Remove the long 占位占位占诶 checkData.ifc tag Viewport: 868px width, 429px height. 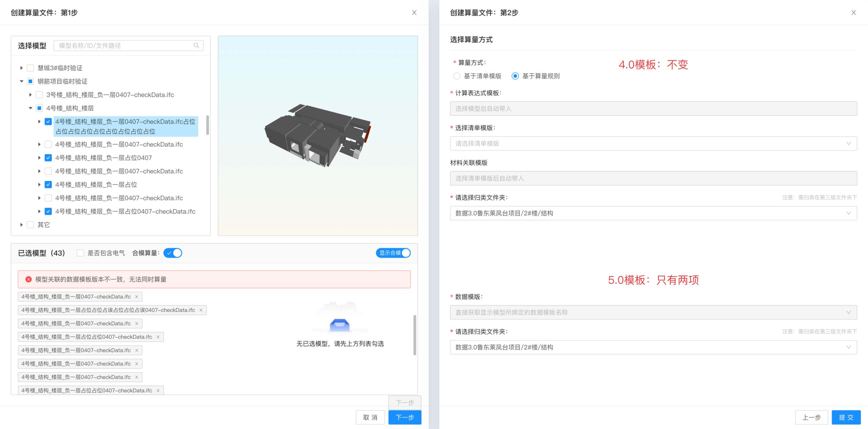click(201, 310)
